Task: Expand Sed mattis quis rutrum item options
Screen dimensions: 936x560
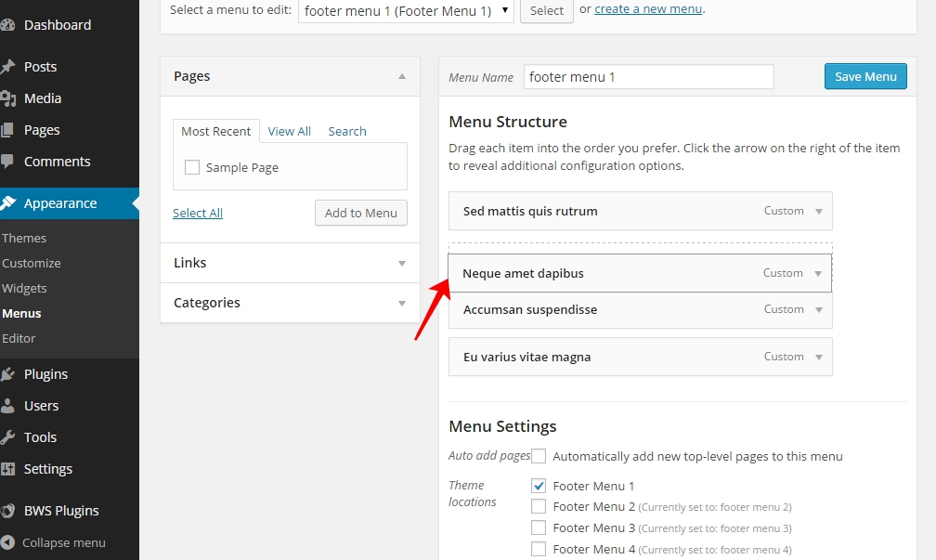Action: click(818, 212)
